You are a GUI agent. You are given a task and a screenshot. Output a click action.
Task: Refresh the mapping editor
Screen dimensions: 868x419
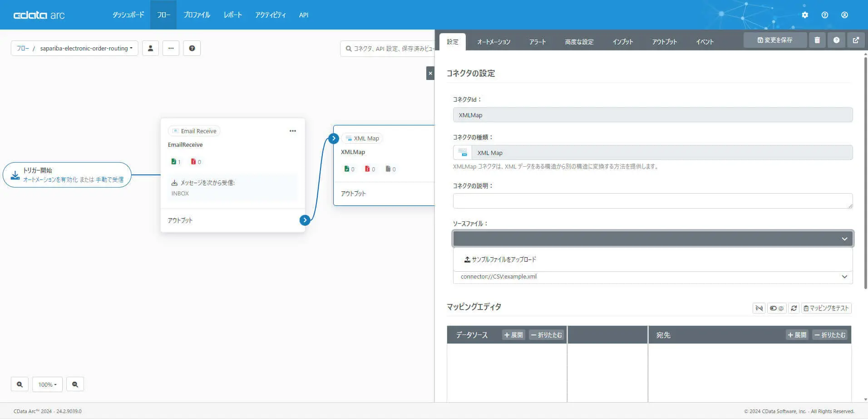click(794, 308)
